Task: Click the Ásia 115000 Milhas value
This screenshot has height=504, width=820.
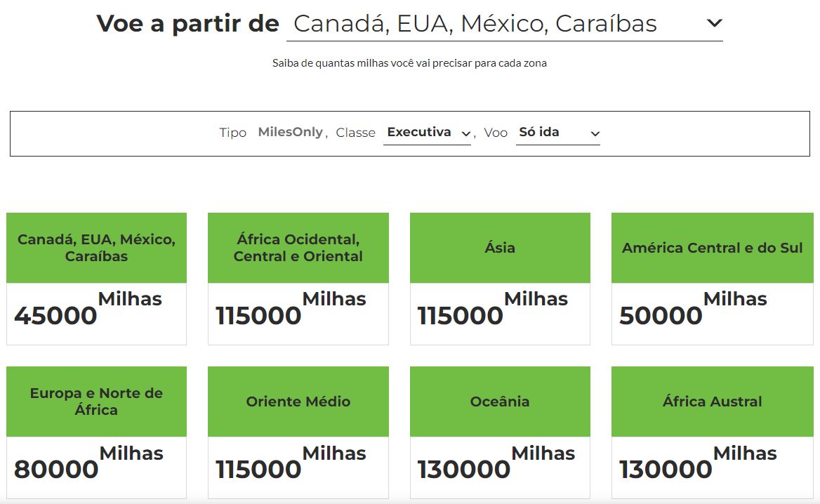Action: [492, 308]
